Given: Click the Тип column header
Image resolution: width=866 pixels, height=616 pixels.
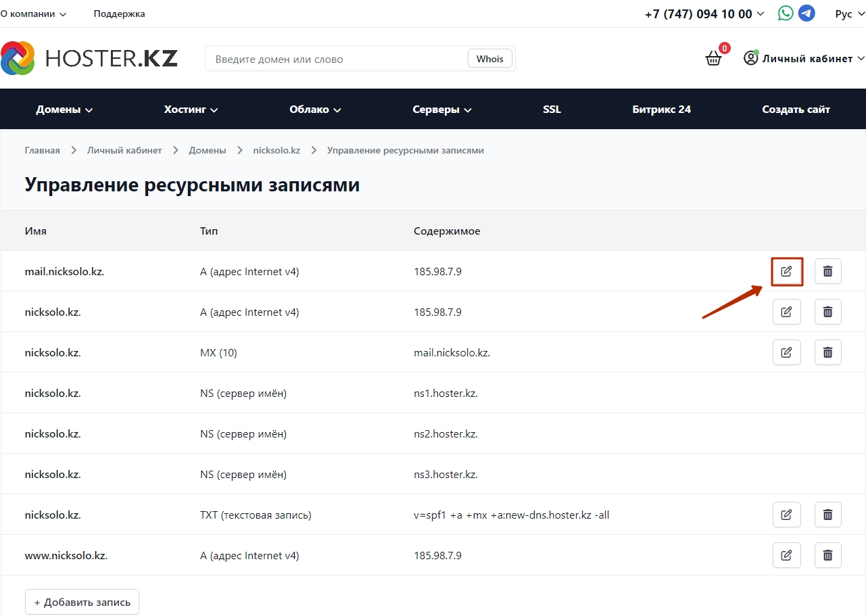Looking at the screenshot, I should click(209, 231).
